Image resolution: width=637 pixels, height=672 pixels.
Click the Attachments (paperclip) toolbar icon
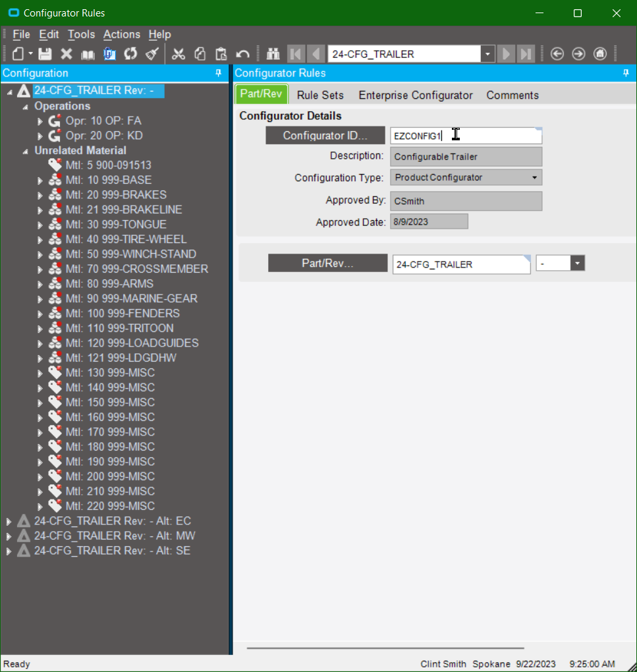pos(109,53)
